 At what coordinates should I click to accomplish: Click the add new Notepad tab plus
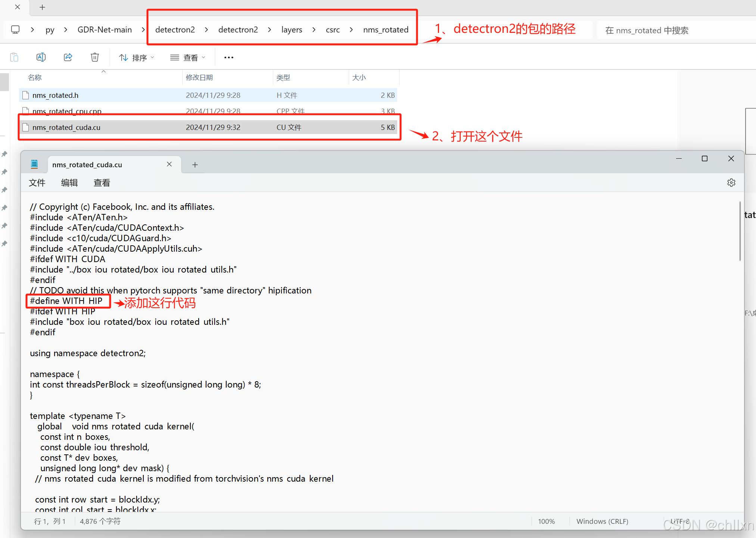click(x=195, y=165)
